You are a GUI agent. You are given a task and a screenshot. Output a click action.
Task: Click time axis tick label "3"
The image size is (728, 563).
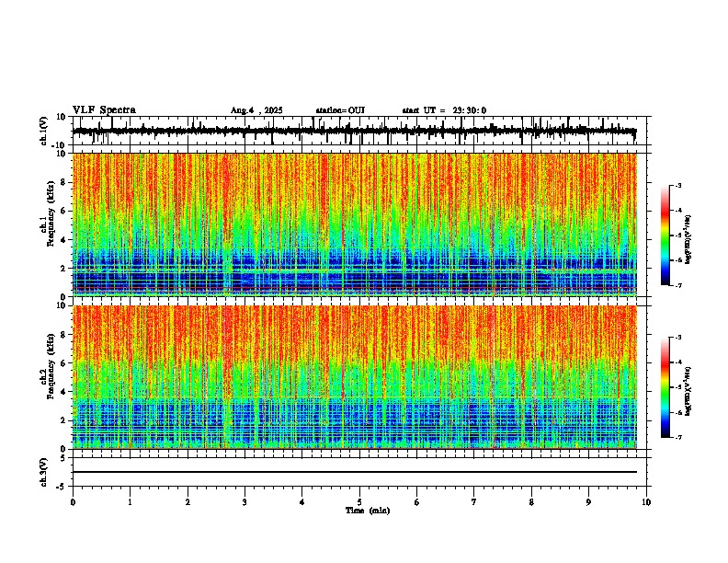[245, 502]
